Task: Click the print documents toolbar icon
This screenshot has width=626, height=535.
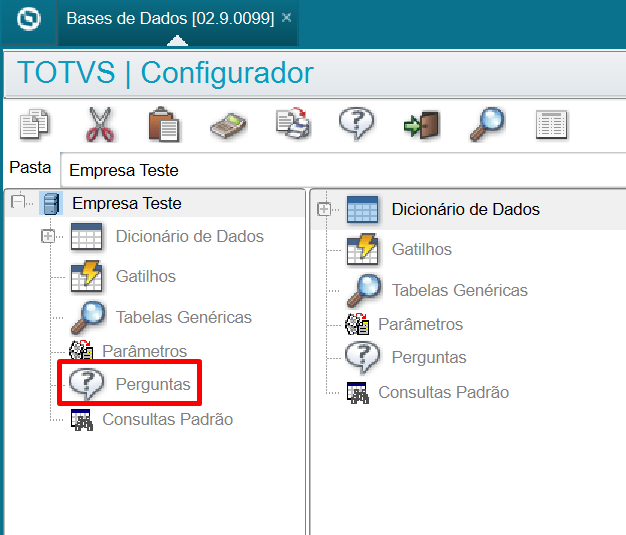Action: pos(293,123)
